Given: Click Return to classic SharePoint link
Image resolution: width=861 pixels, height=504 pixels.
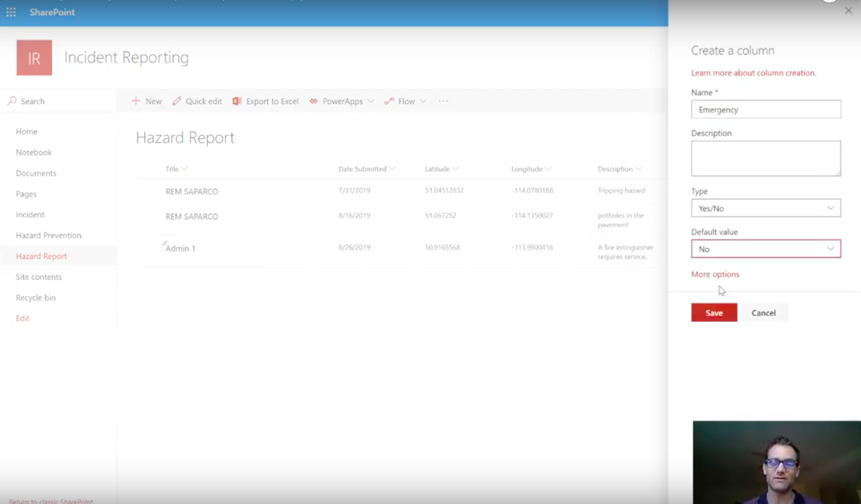Looking at the screenshot, I should click(x=51, y=501).
